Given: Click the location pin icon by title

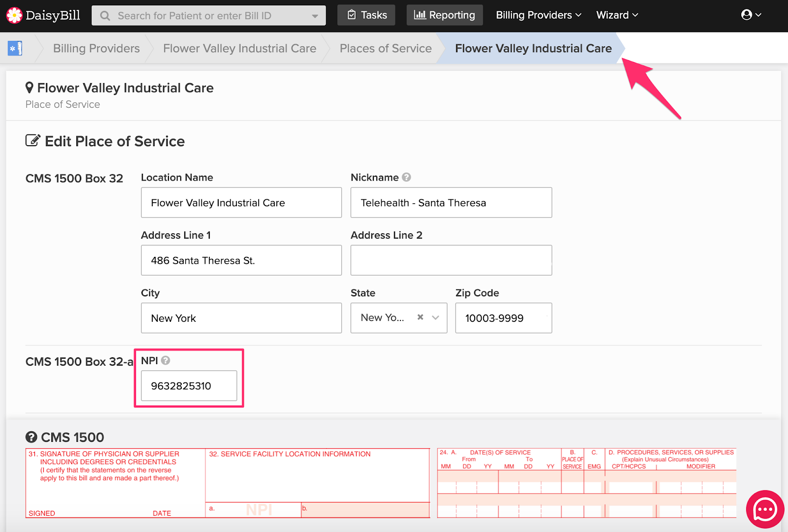Looking at the screenshot, I should click(x=30, y=88).
